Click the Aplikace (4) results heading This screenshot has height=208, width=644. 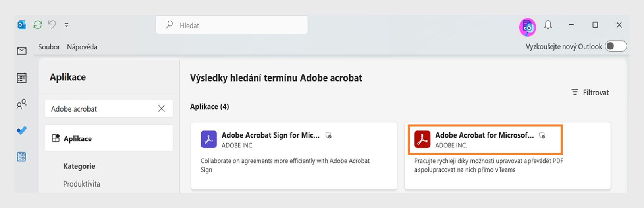[x=209, y=106]
